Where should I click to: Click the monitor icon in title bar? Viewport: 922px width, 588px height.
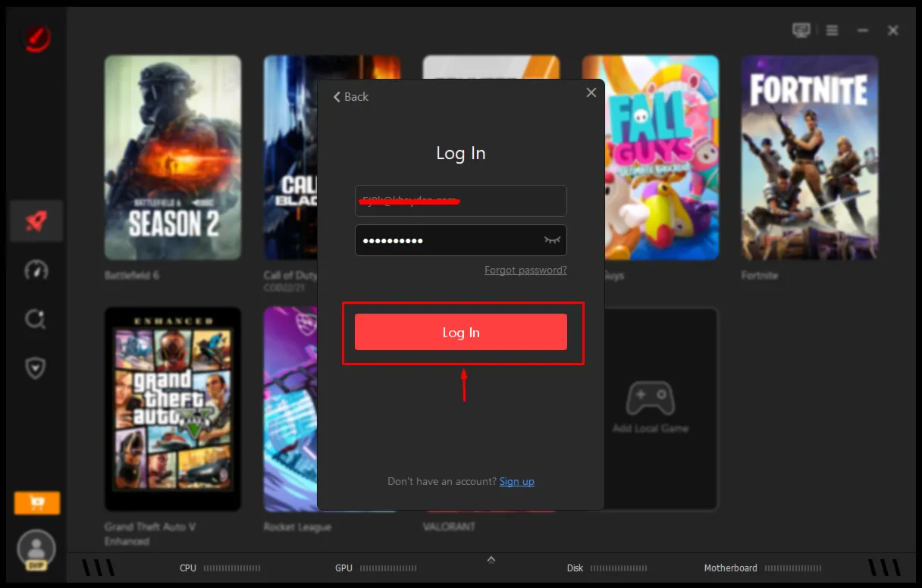click(x=801, y=30)
